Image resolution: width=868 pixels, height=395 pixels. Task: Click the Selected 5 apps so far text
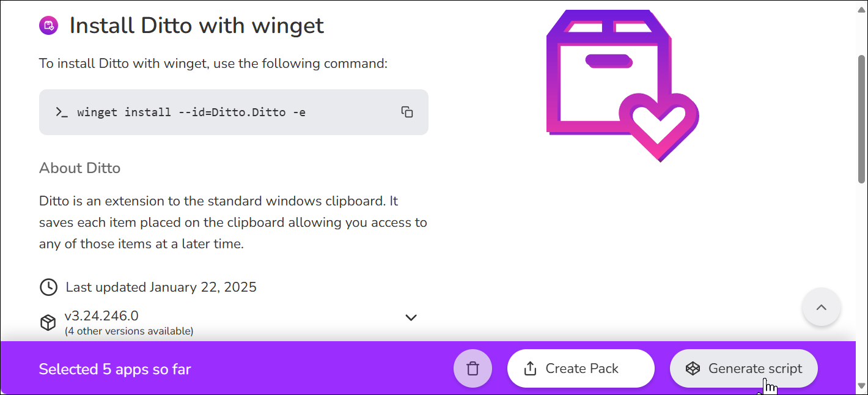click(115, 369)
